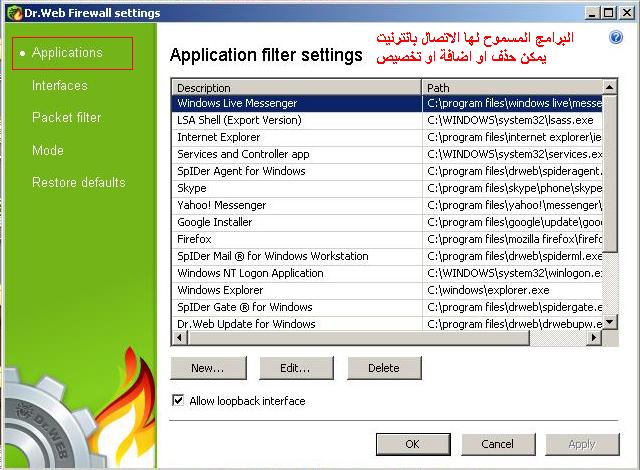This screenshot has width=640, height=470.
Task: Click vertical scrollbar down arrow
Action: 609,322
